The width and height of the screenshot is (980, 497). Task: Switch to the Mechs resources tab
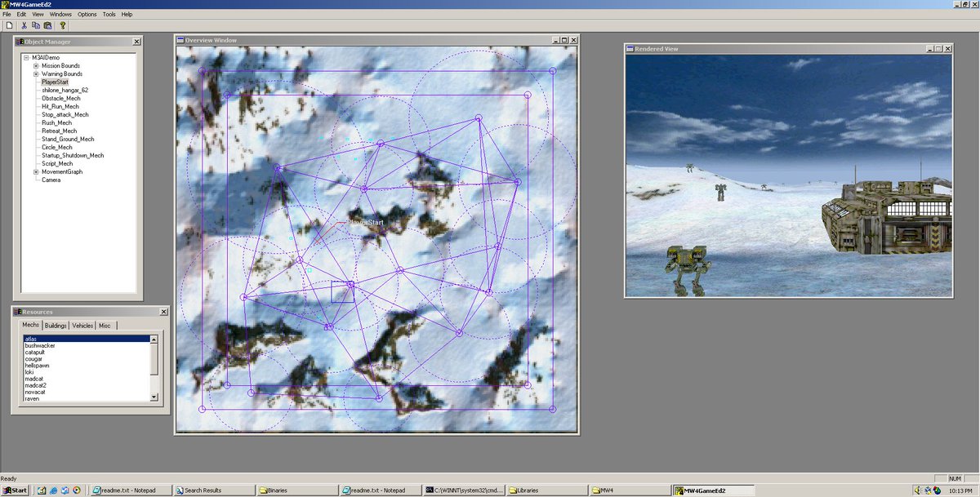point(31,325)
